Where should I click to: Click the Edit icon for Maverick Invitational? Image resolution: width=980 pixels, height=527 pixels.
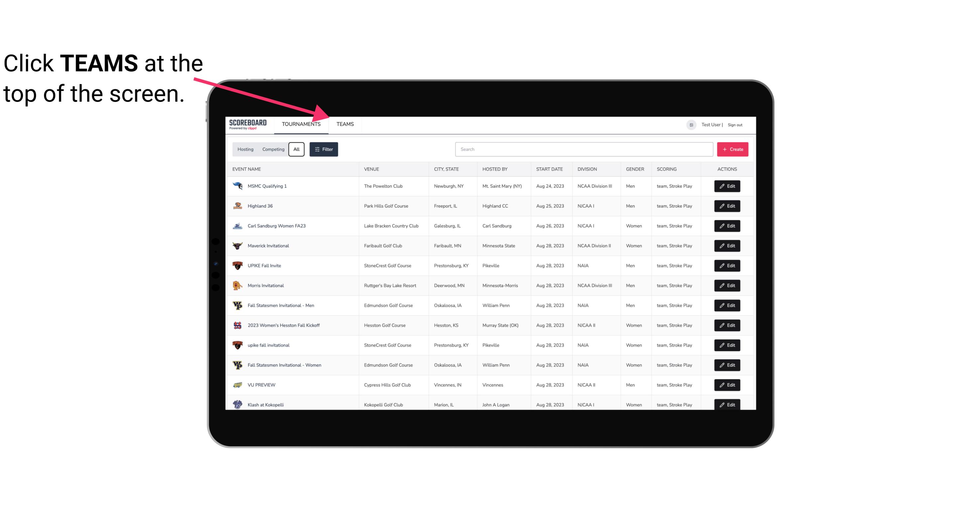(x=727, y=245)
